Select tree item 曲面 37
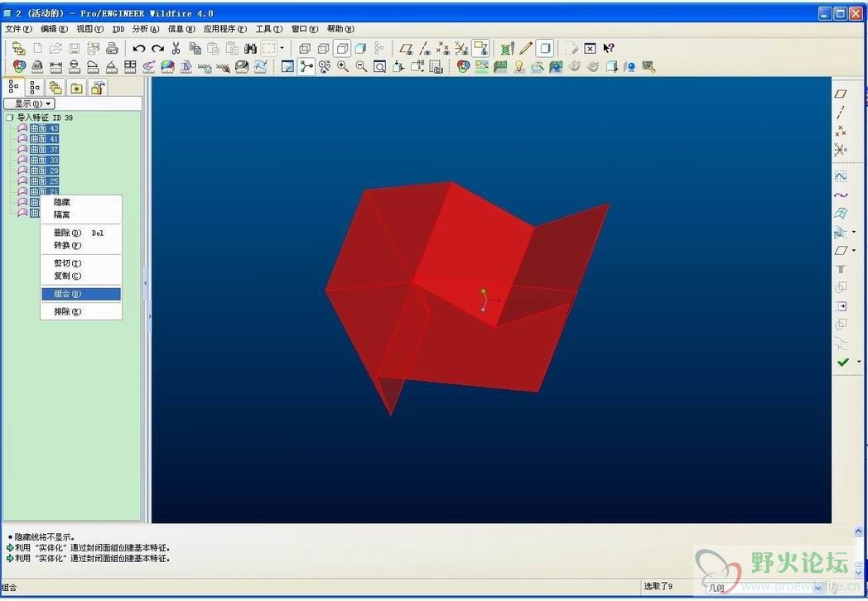868x601 pixels. click(x=44, y=149)
